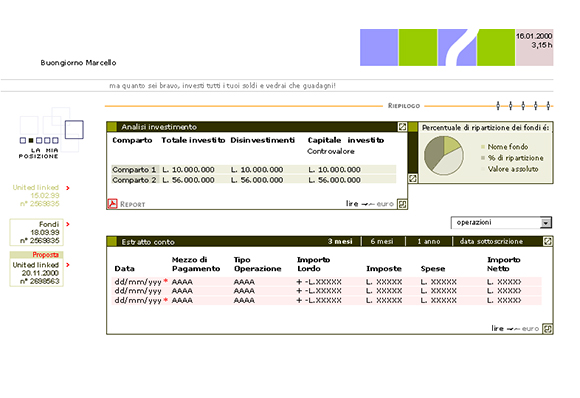Toggle lire/euro switch in Estratto conto
This screenshot has height=398, width=580.
tap(515, 328)
